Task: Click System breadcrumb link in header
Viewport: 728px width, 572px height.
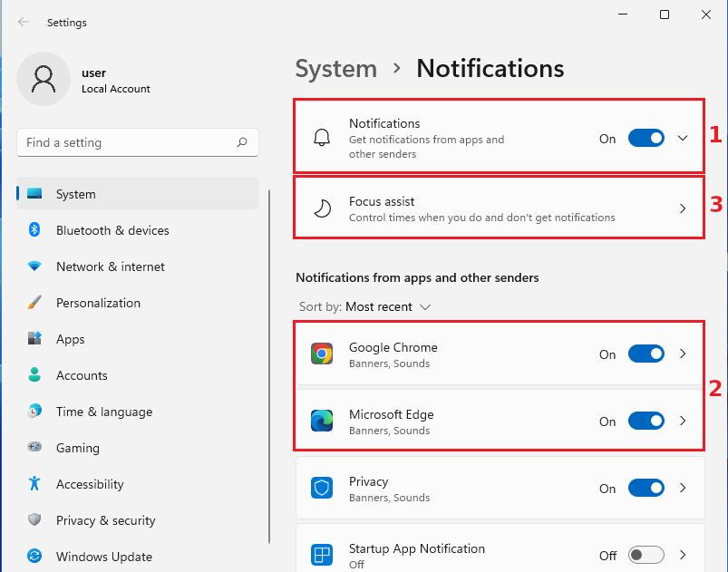Action: pyautogui.click(x=336, y=69)
